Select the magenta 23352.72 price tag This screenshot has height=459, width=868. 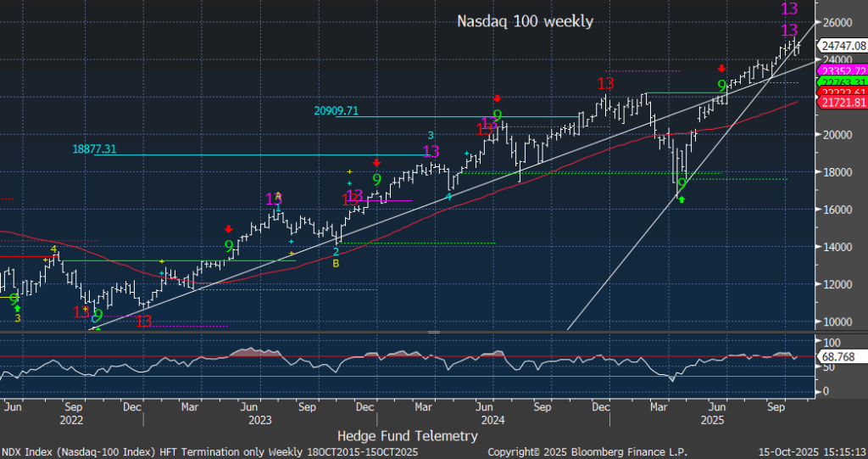pyautogui.click(x=844, y=70)
